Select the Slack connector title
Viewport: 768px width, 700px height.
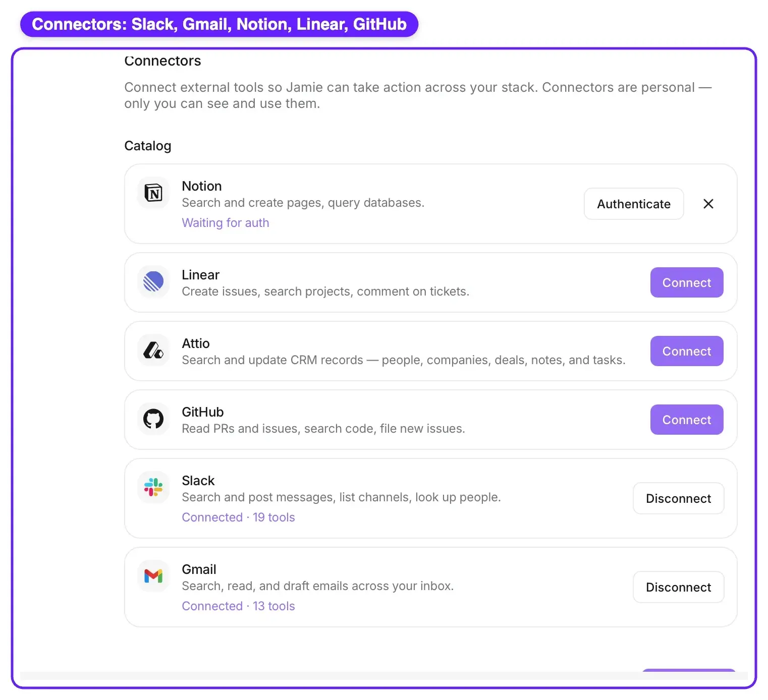[198, 481]
